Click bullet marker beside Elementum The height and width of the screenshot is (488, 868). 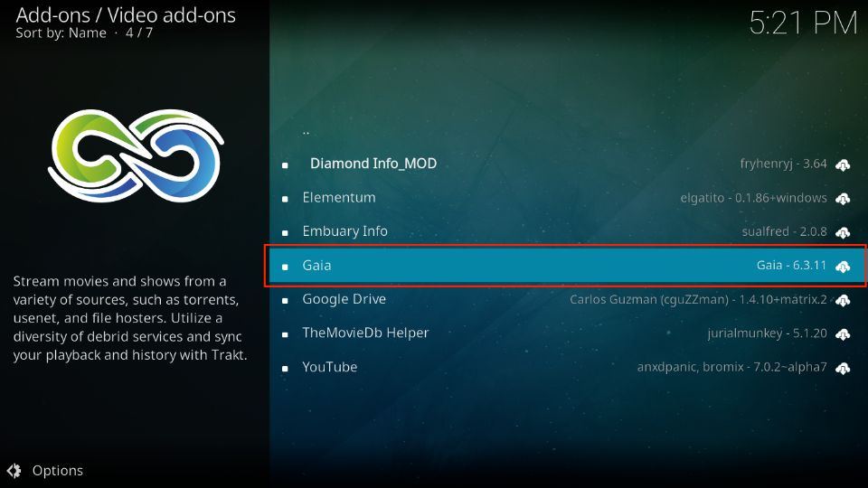click(285, 199)
